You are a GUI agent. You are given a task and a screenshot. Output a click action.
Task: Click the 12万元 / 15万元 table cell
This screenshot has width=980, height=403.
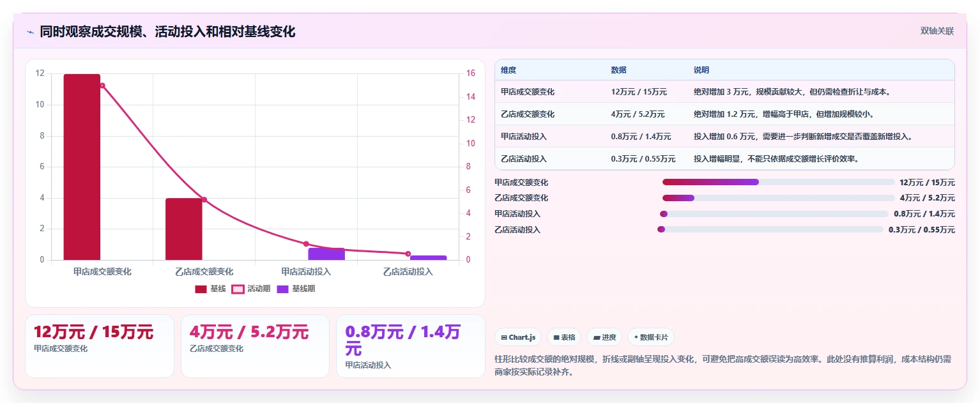tap(639, 92)
